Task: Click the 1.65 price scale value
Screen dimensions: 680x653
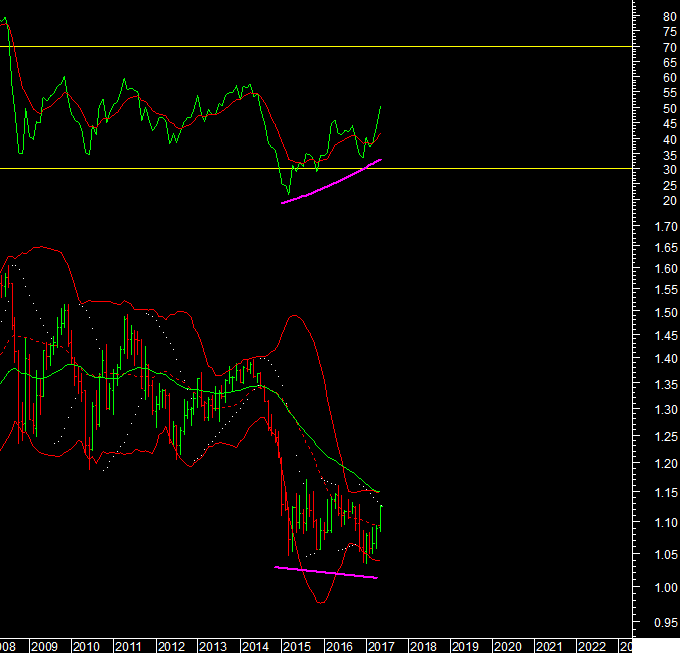Action: pyautogui.click(x=665, y=248)
